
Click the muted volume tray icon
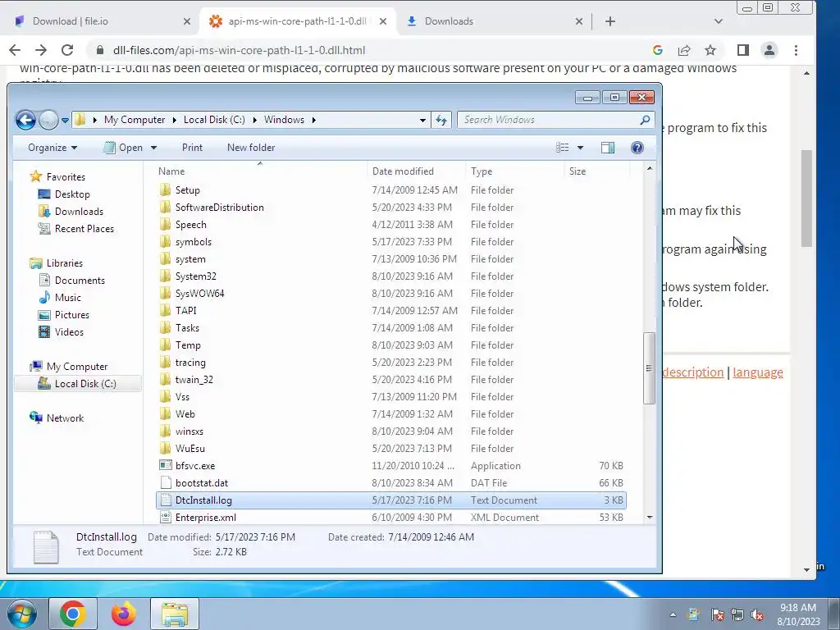tap(757, 615)
